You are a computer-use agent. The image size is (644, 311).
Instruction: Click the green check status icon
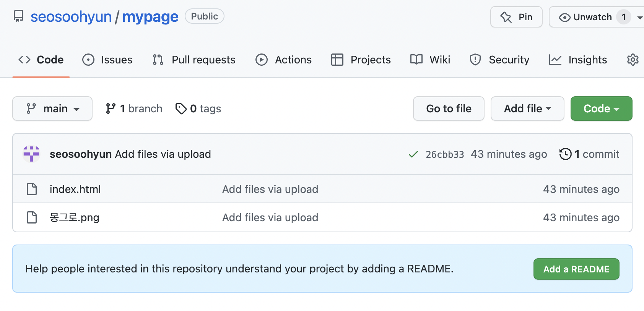pos(413,154)
